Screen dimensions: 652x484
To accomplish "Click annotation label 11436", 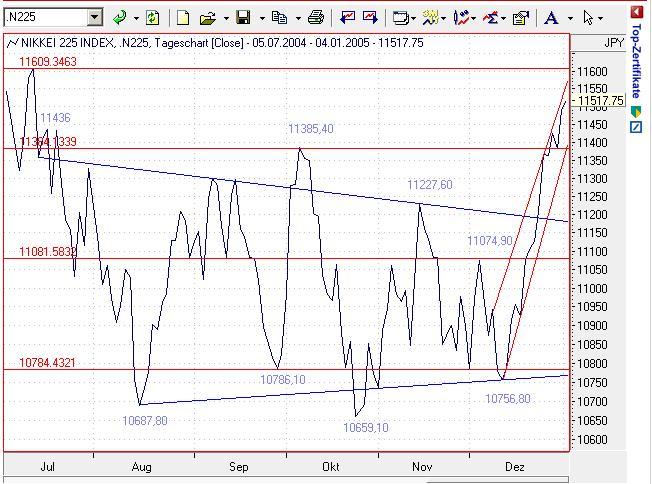I will pyautogui.click(x=55, y=118).
